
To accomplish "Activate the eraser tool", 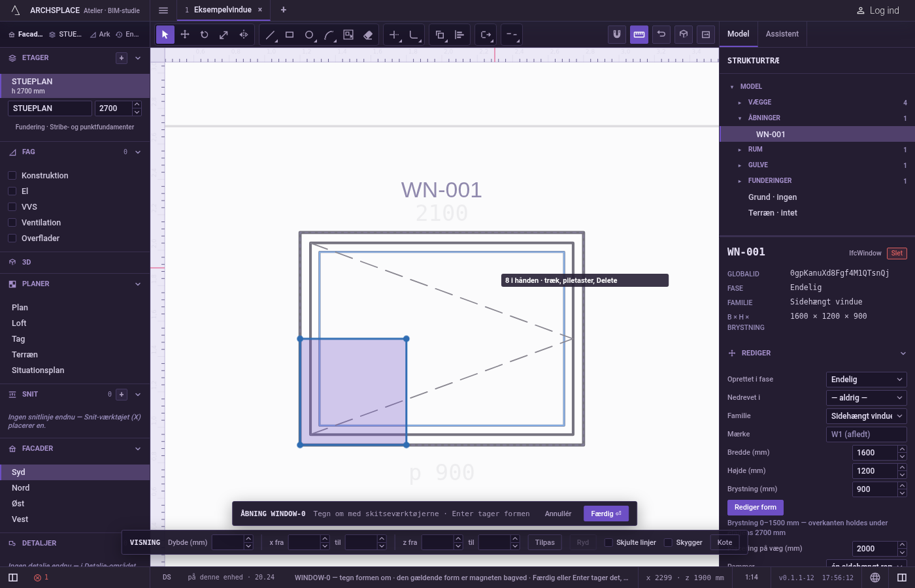I will pyautogui.click(x=368, y=35).
